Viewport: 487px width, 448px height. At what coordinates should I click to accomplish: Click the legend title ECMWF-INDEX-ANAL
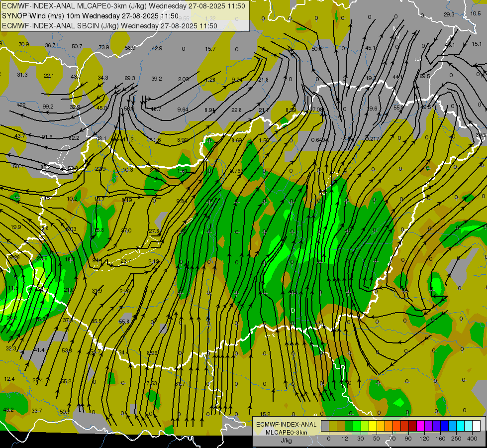[287, 425]
